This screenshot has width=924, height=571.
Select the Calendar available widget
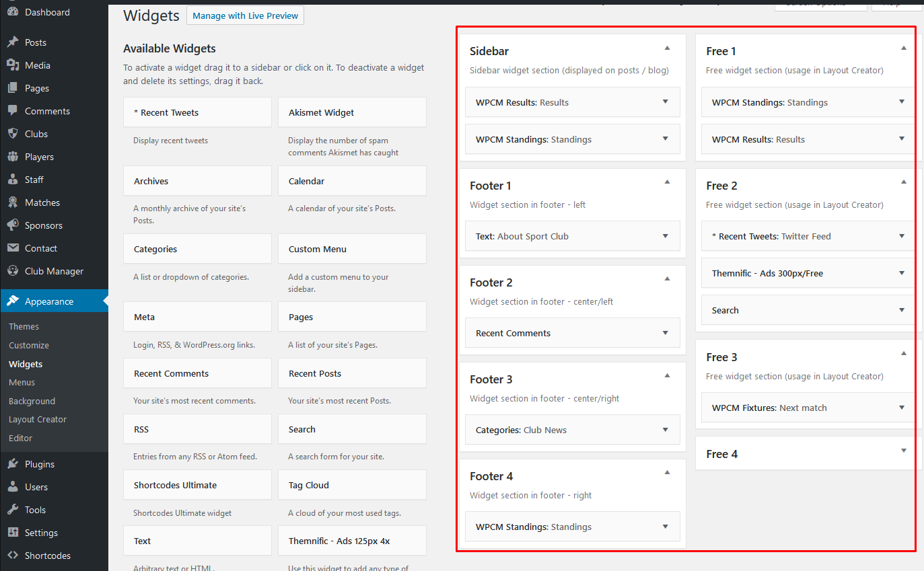[x=352, y=181]
